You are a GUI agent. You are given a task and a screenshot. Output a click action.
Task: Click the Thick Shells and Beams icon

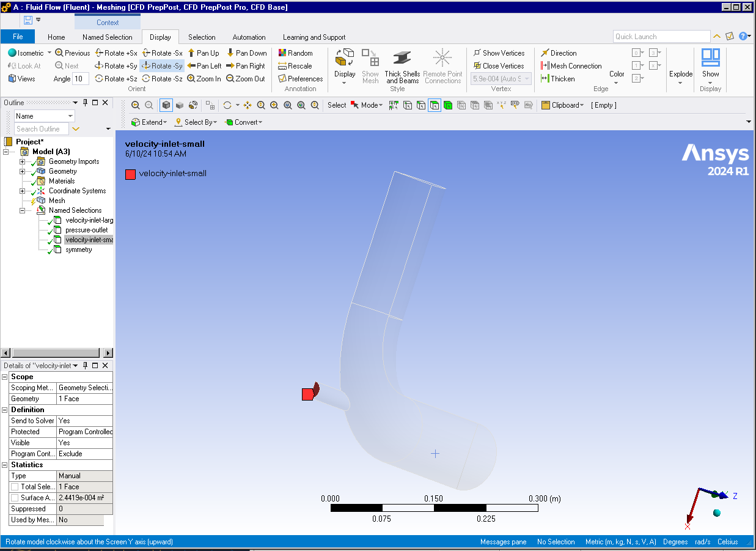pyautogui.click(x=402, y=59)
